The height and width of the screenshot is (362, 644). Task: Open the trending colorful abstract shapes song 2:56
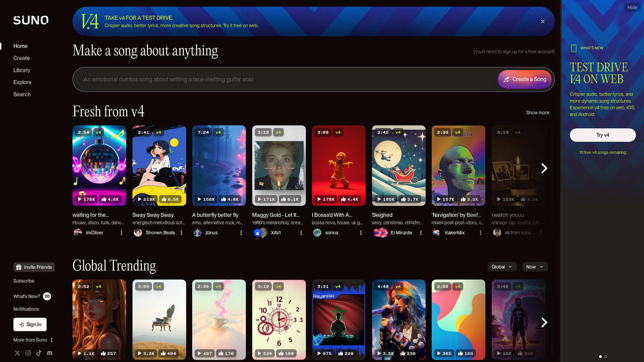click(458, 320)
